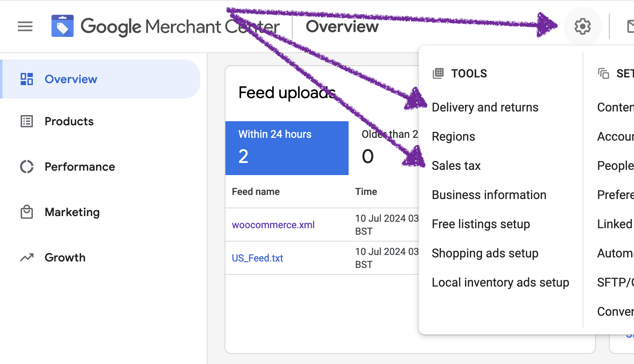Open the main navigation hamburger menu
This screenshot has height=364, width=634.
(x=25, y=26)
